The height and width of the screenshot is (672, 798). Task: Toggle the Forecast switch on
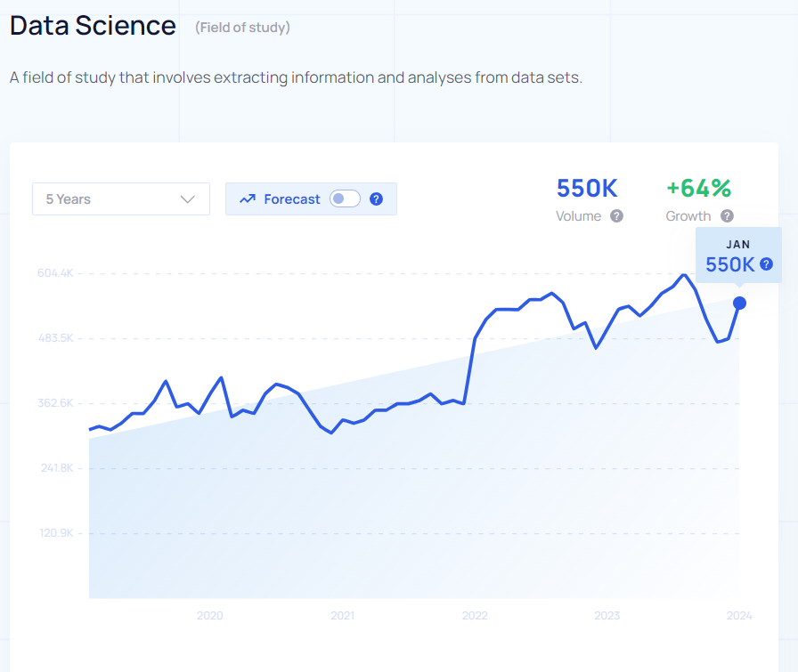click(x=345, y=198)
